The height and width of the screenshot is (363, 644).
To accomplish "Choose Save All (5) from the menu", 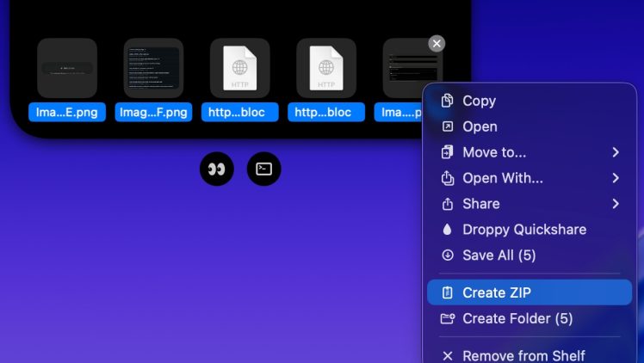I will click(x=498, y=255).
